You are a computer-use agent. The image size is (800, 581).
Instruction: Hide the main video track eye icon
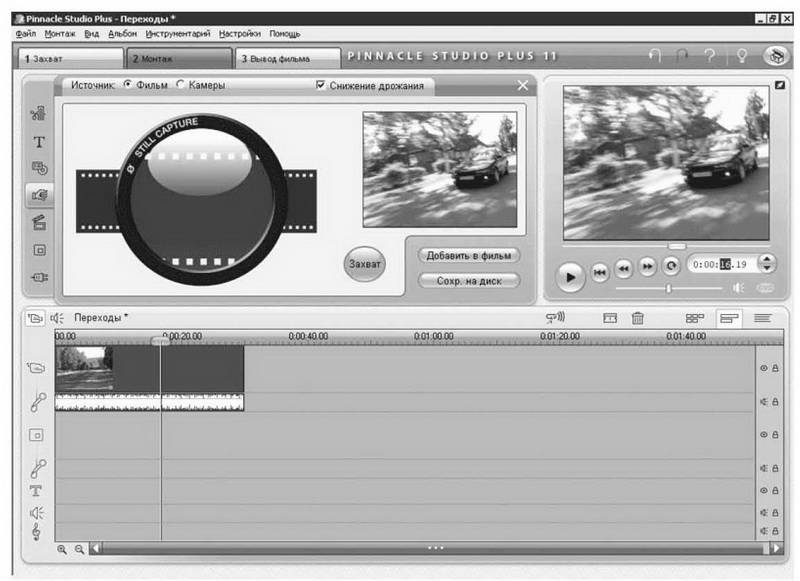(764, 368)
